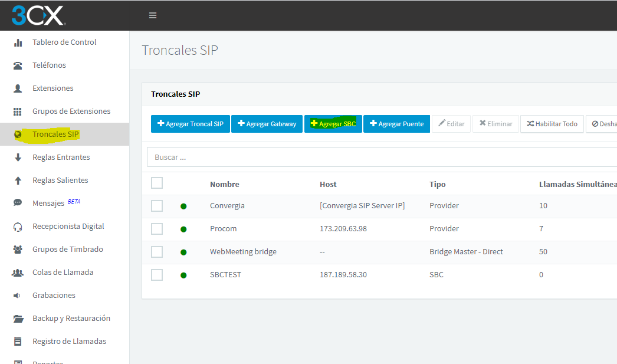Click the Recepcionista Digital headset icon

click(x=18, y=227)
